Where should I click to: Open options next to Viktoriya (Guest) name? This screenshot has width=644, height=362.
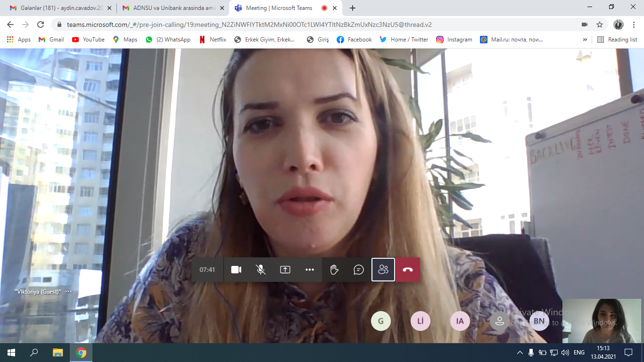pos(68,291)
